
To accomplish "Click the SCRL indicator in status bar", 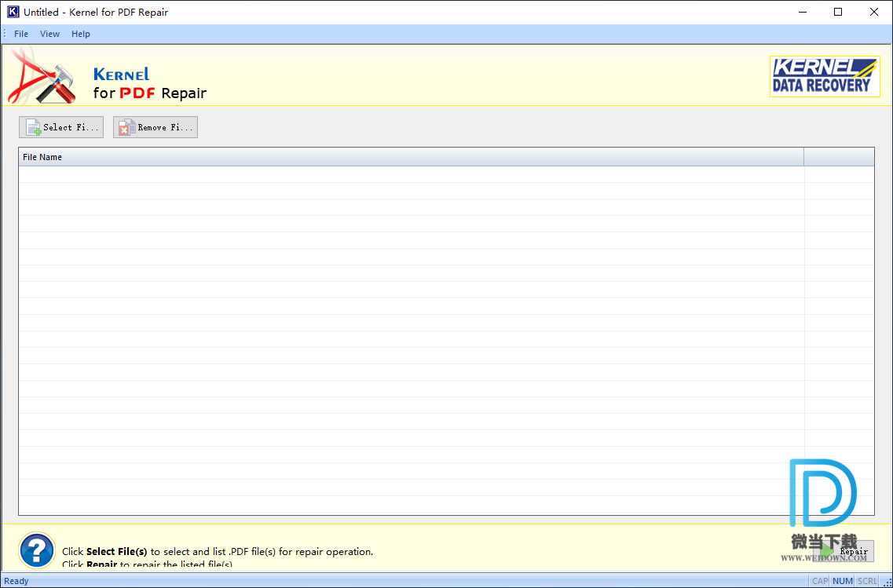I will [867, 581].
